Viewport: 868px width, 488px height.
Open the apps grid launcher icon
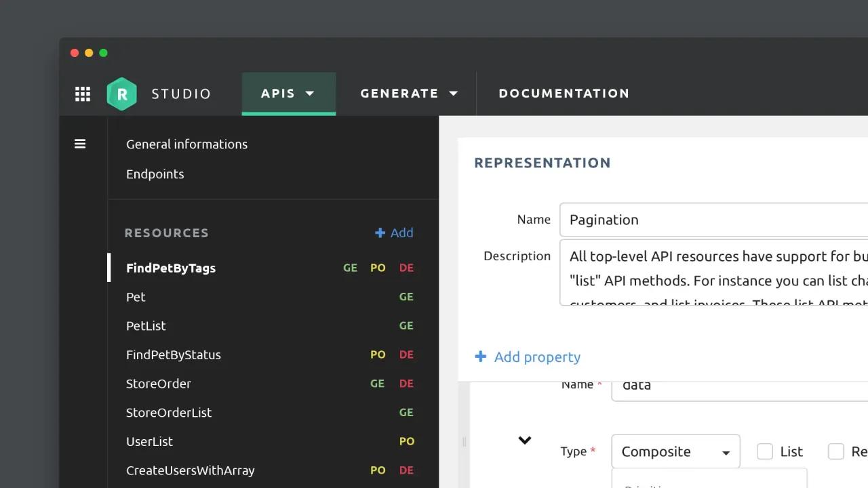tap(83, 94)
